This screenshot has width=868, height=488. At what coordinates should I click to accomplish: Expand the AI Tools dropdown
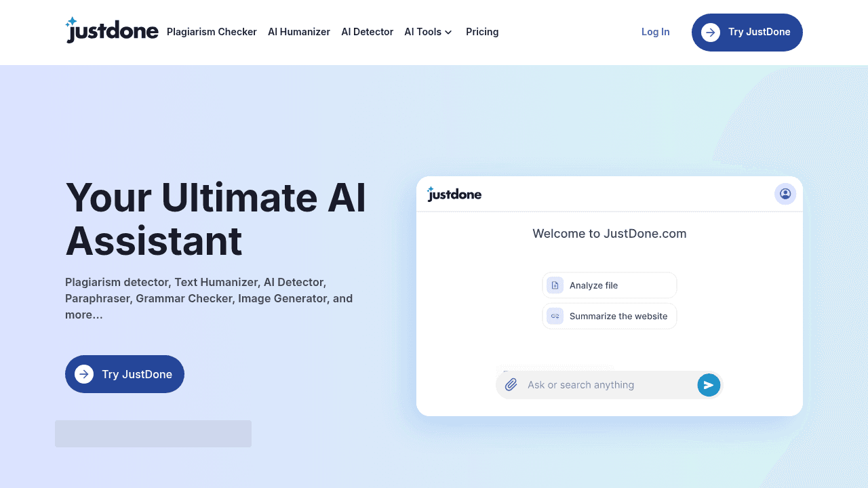coord(428,32)
